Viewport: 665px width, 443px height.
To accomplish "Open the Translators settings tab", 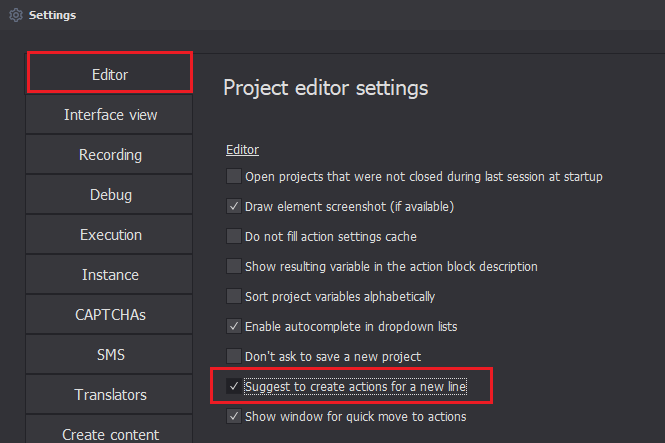I will click(x=110, y=395).
